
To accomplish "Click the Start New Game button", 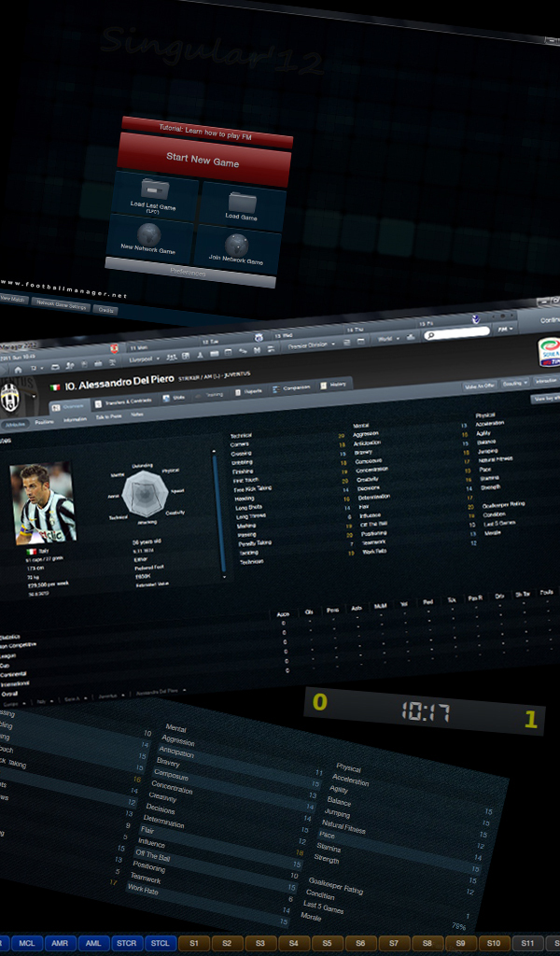I will (x=203, y=161).
